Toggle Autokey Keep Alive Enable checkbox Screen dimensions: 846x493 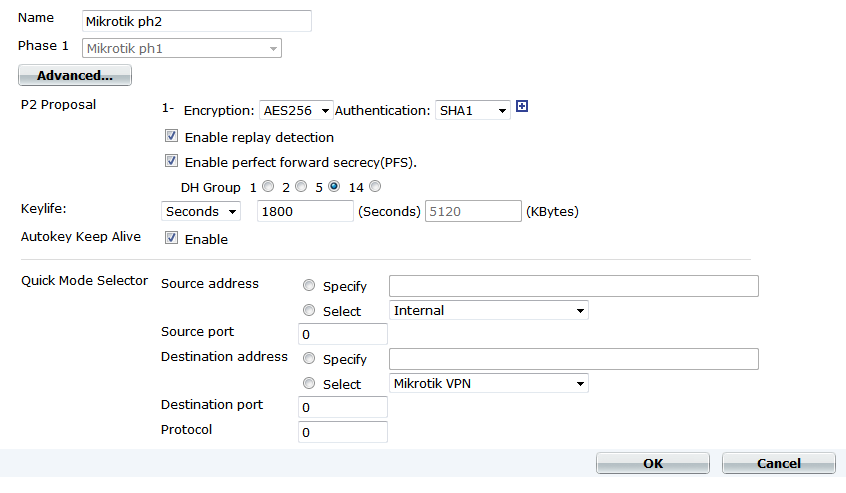coord(171,238)
